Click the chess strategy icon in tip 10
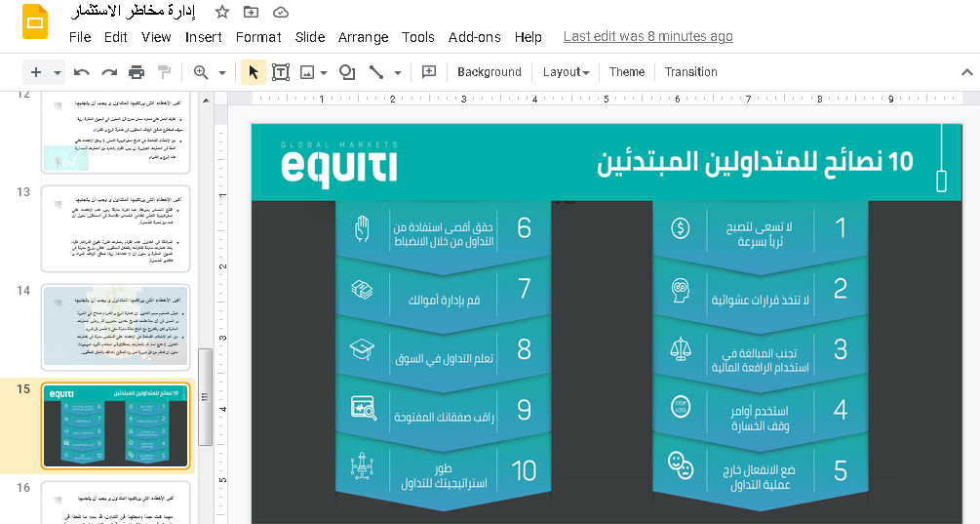Image resolution: width=980 pixels, height=524 pixels. (x=362, y=466)
